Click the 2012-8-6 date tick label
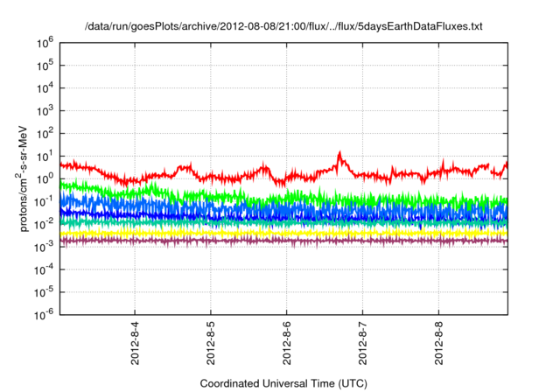The height and width of the screenshot is (392, 560). coord(287,343)
